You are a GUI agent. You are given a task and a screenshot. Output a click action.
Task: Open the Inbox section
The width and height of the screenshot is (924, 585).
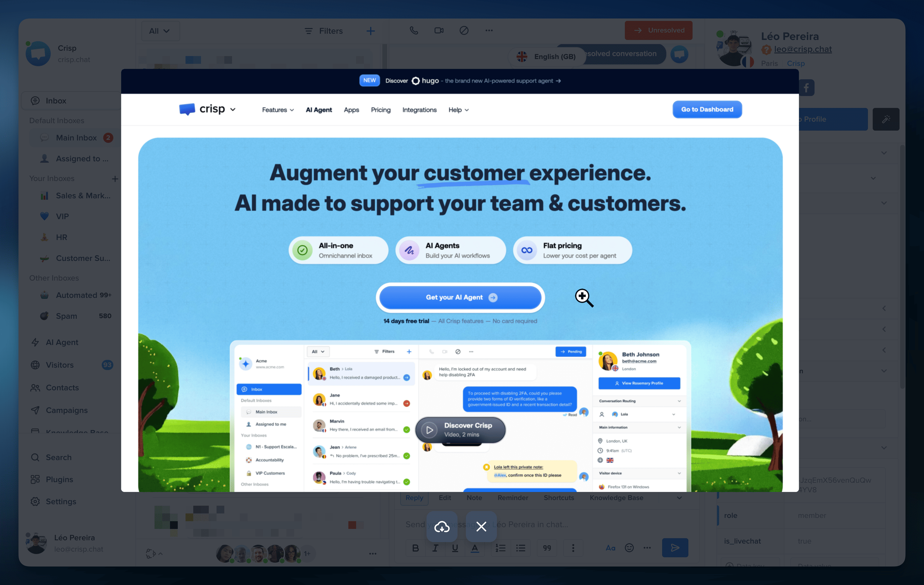[71, 100]
